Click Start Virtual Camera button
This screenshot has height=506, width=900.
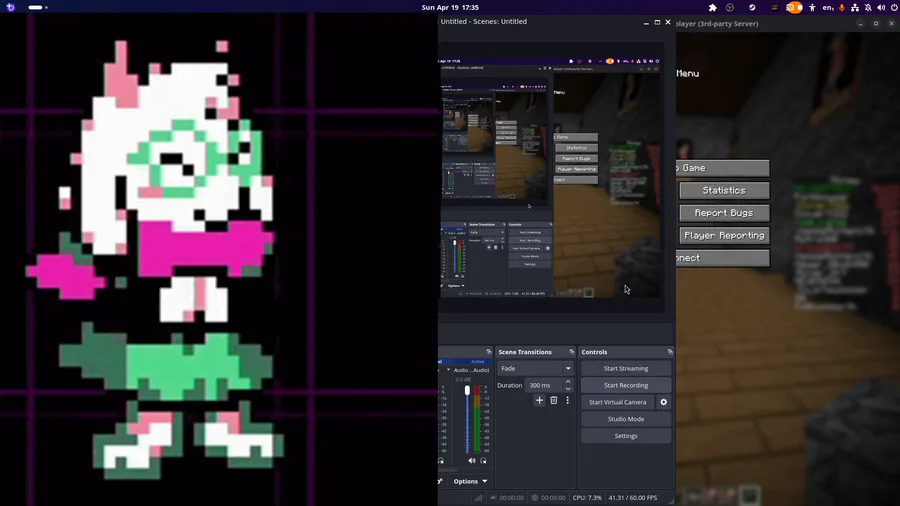click(618, 402)
